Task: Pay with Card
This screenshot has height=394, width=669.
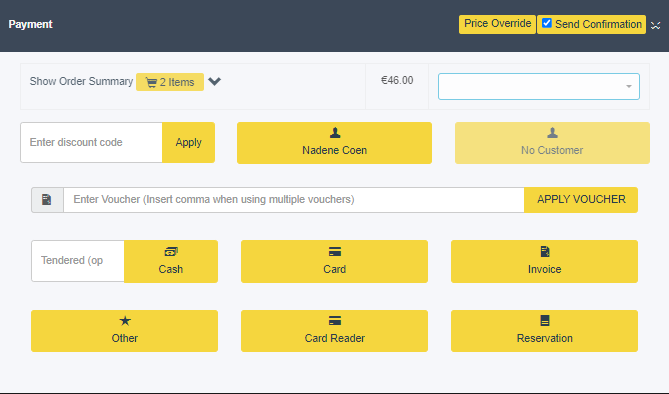Action: click(334, 261)
